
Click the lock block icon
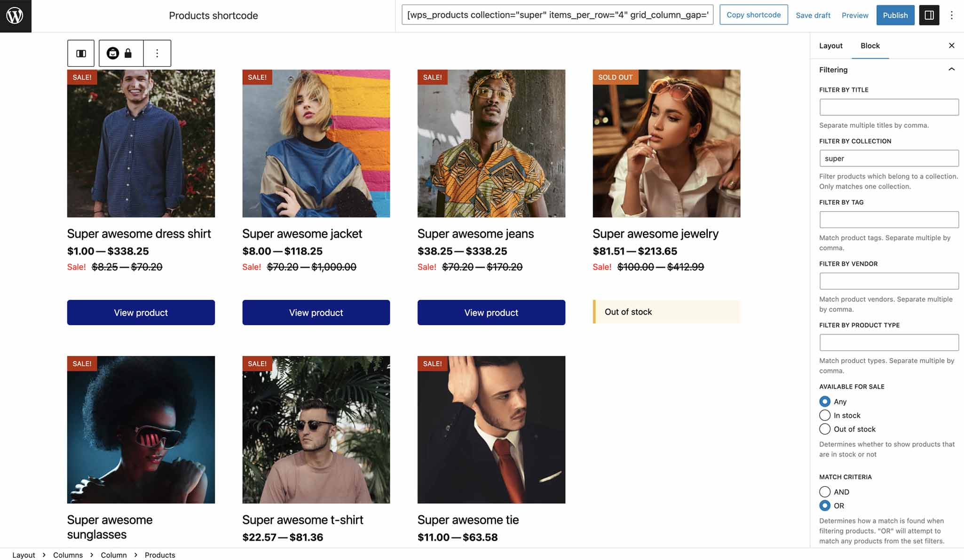pos(128,53)
